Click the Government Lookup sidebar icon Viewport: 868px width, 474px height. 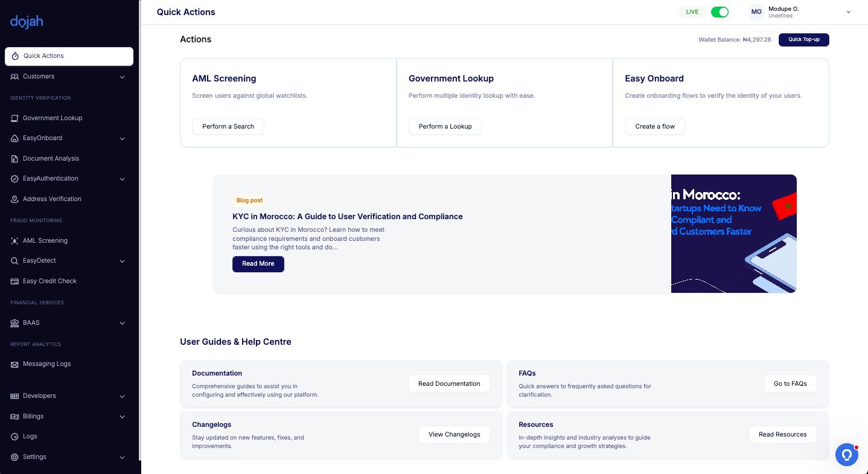coord(15,118)
